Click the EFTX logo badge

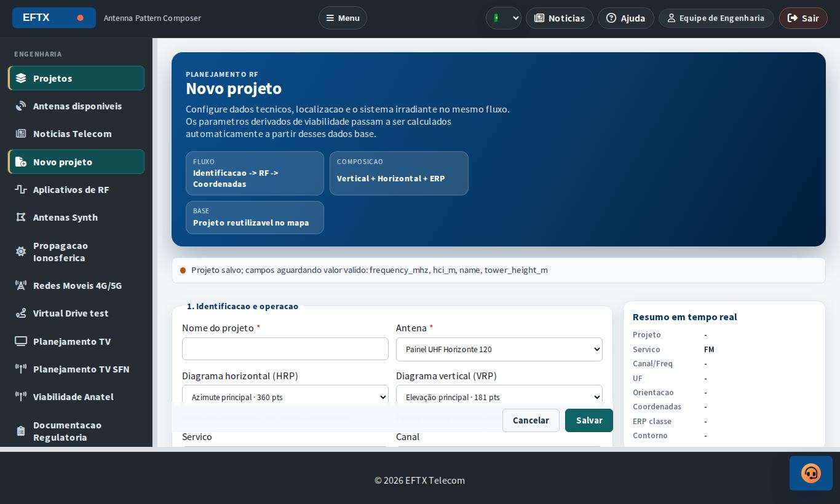54,18
